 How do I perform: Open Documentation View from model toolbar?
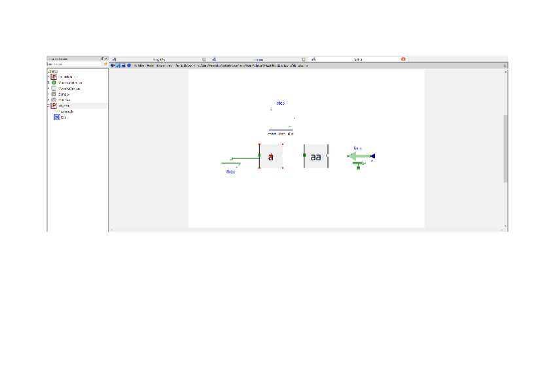click(129, 65)
